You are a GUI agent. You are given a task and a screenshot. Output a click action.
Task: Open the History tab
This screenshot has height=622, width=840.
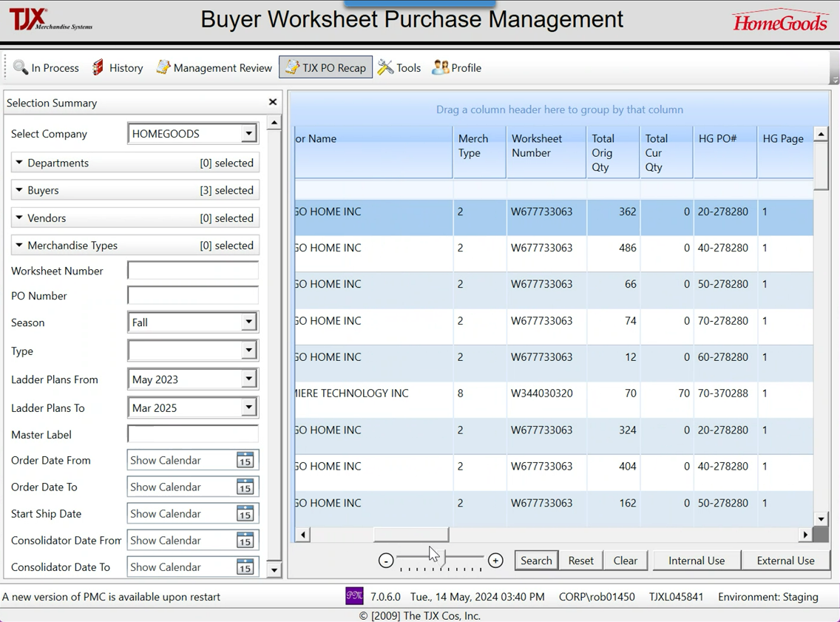pos(118,67)
